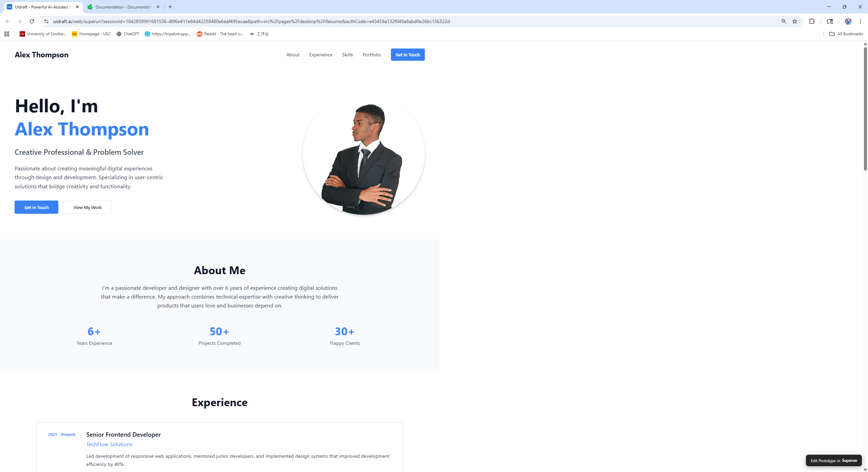Click the Edit Prototype in Superun button

(x=833, y=460)
